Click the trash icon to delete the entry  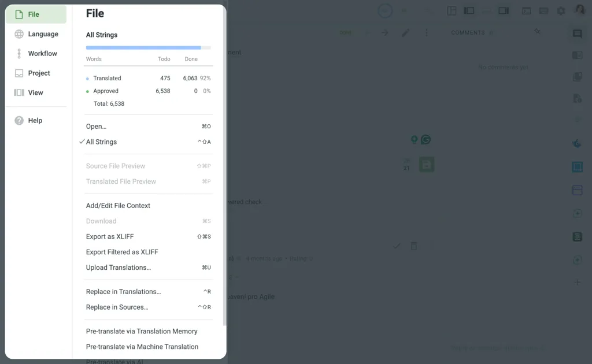[x=414, y=246]
